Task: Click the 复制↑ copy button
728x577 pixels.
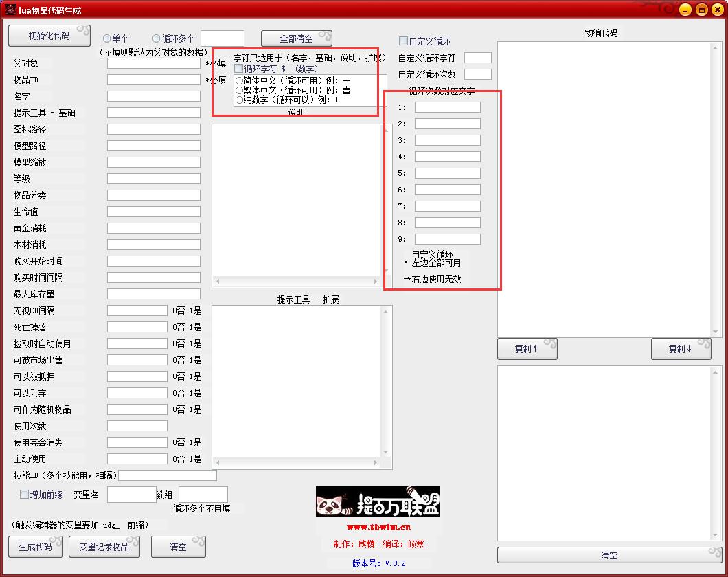Action: [526, 349]
